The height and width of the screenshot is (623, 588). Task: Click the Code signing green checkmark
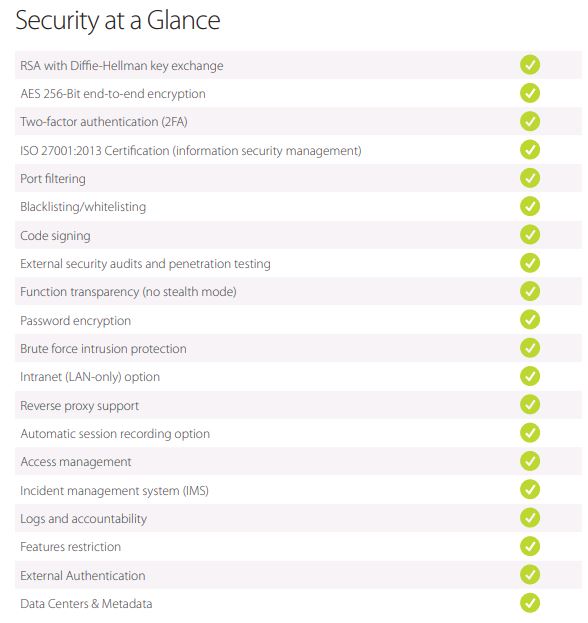pos(530,234)
